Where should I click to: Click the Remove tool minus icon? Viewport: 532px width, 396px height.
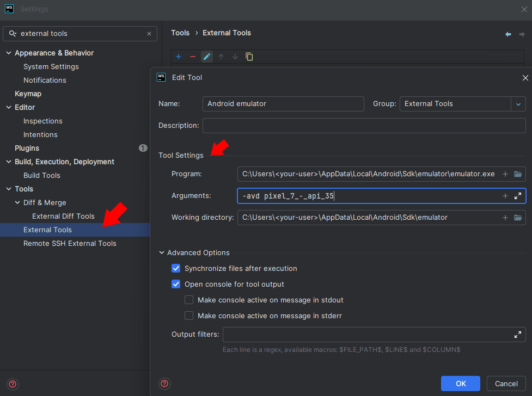pos(192,57)
